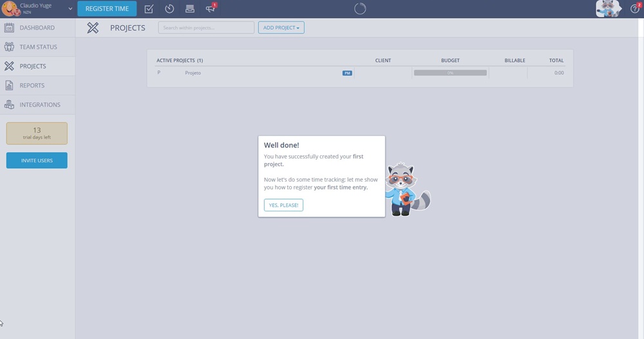644x339 pixels.
Task: Click the crossed pencil-ruler Projects header icon
Action: click(93, 28)
